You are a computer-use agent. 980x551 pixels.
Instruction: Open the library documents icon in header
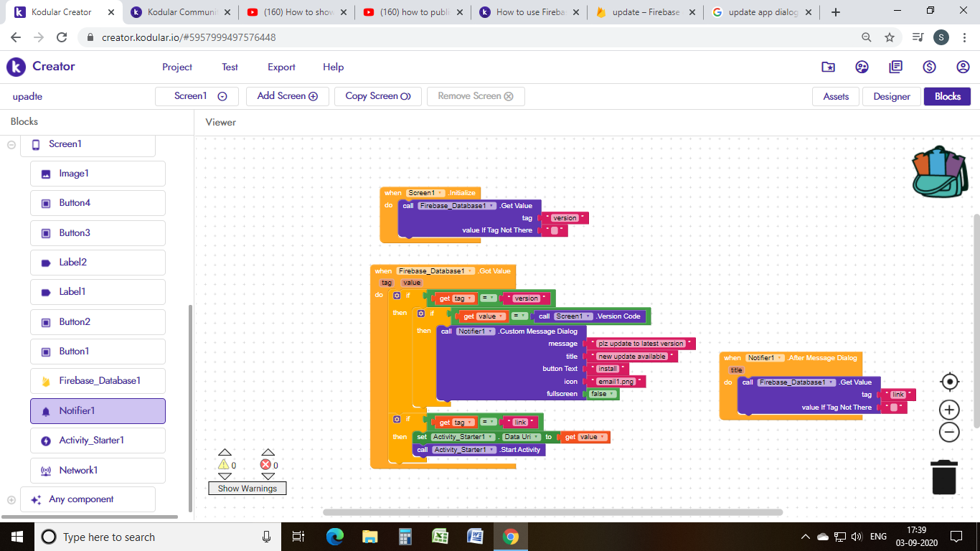point(895,67)
